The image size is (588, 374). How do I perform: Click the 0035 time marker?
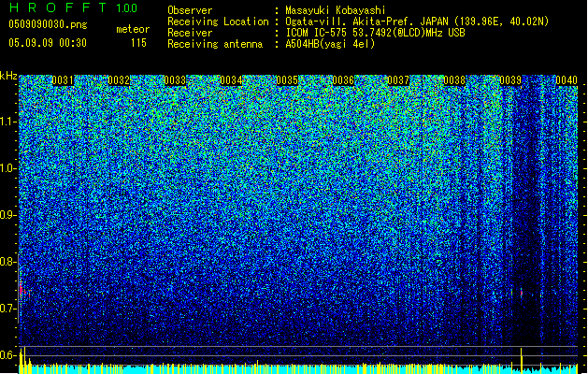tap(287, 80)
